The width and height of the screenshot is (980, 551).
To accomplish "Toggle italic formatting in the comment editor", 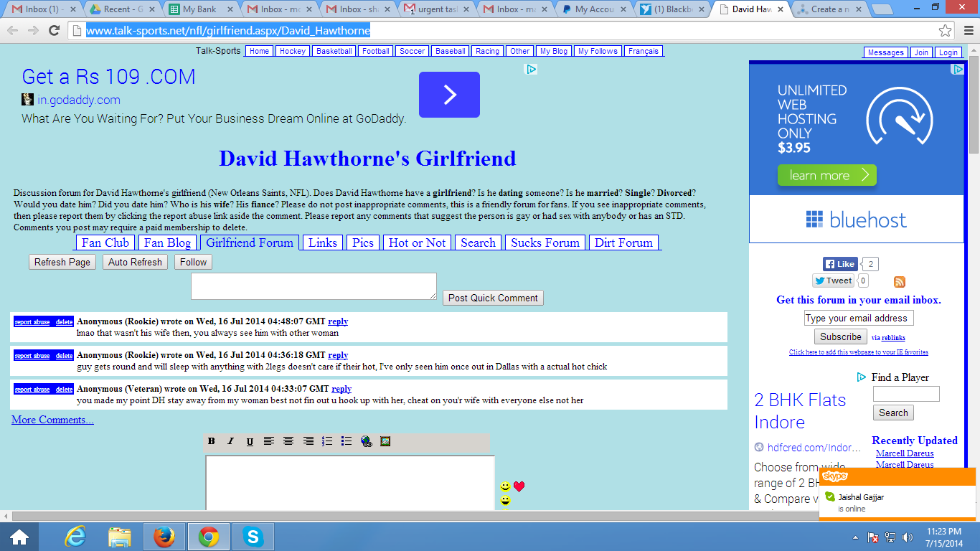I will [230, 441].
